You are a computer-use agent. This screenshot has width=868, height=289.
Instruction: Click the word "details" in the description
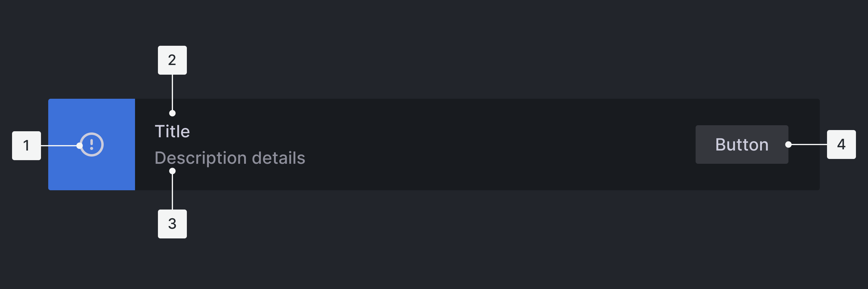click(x=278, y=158)
